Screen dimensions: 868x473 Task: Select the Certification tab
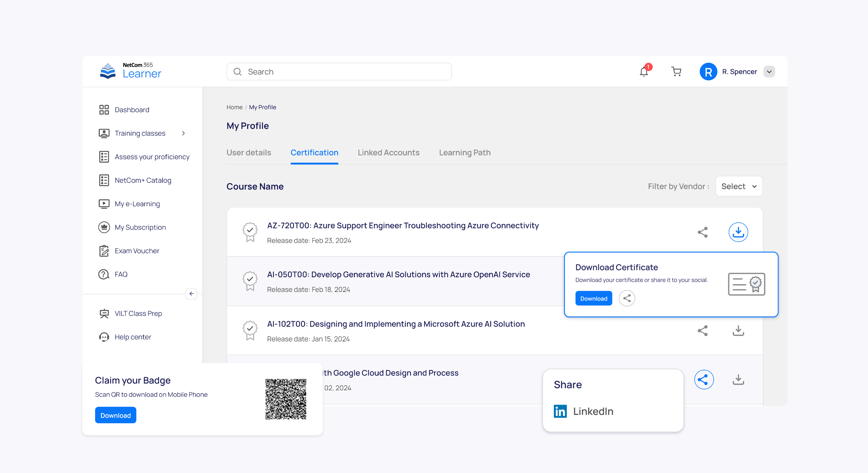pos(314,152)
